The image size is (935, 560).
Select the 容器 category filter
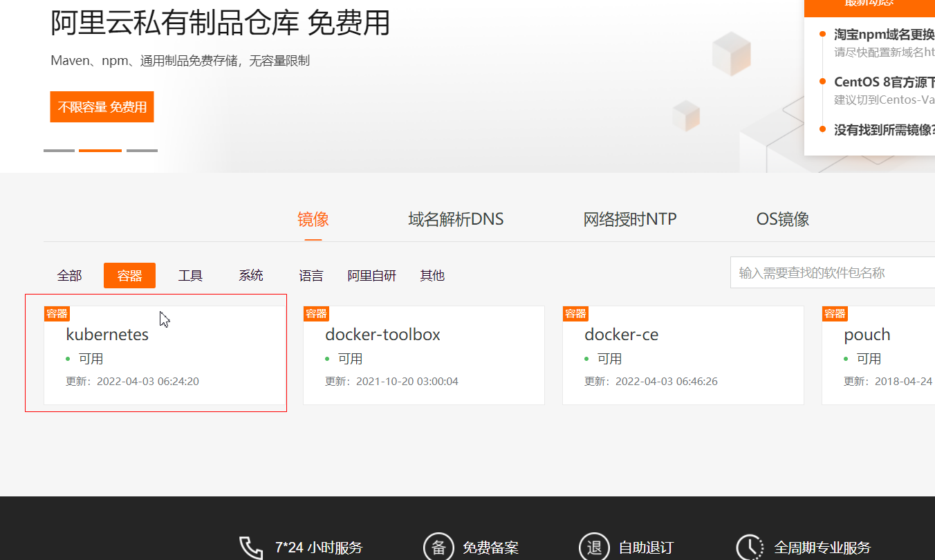[x=129, y=276]
